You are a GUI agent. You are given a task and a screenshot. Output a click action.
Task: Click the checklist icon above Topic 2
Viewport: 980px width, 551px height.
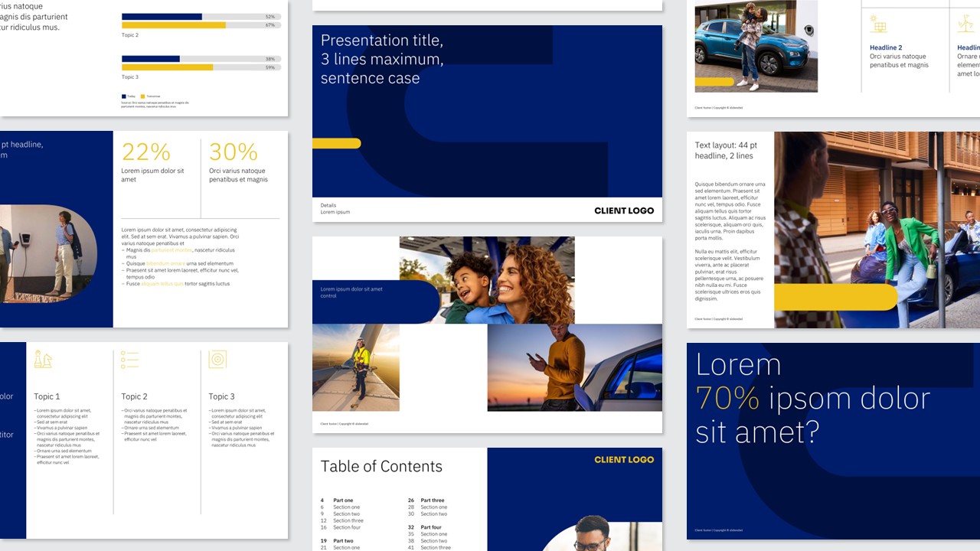tap(130, 360)
